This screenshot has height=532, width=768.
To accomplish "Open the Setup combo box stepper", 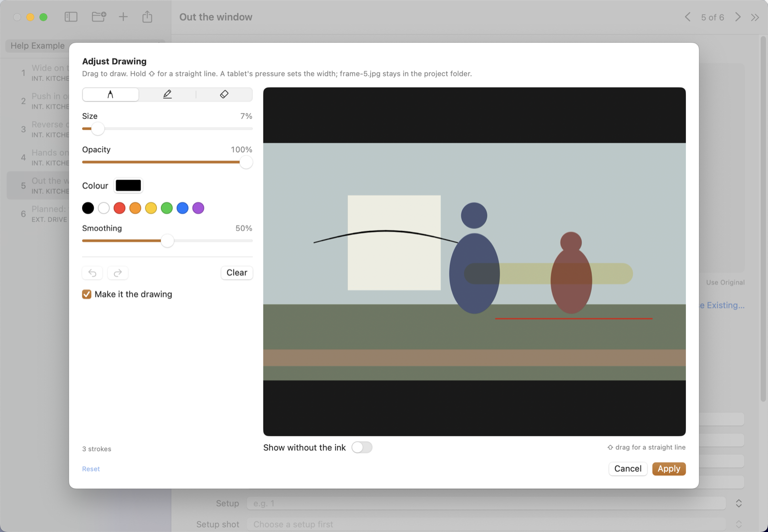I will tap(739, 503).
